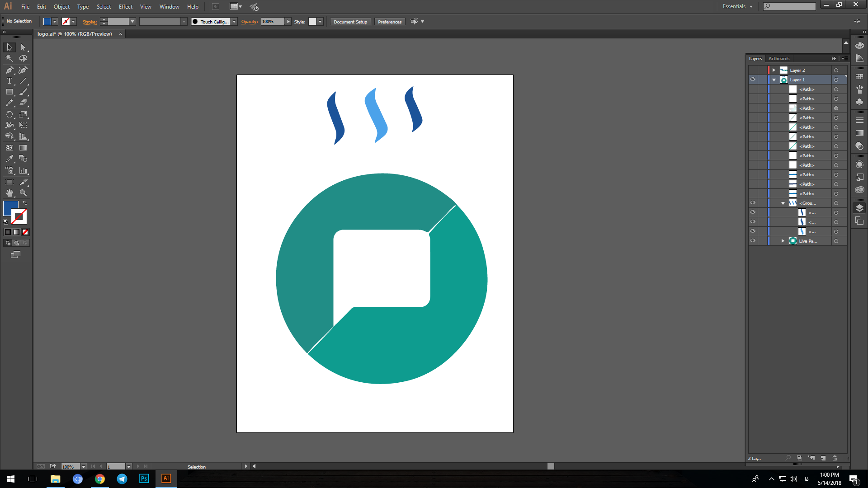
Task: Select the Shape Builder tool
Action: tap(9, 136)
